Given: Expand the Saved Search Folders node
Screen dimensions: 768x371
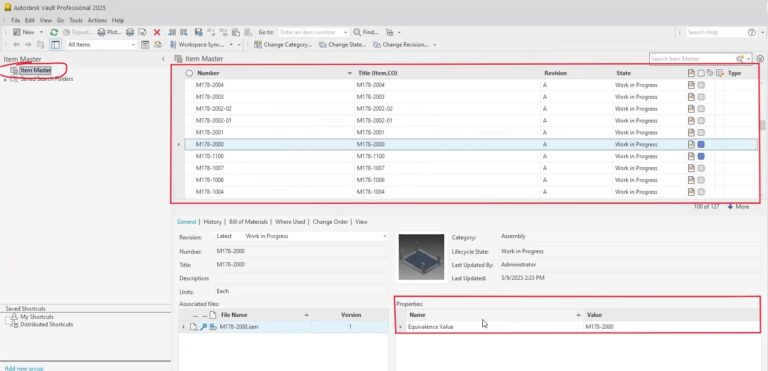Looking at the screenshot, I should pyautogui.click(x=5, y=79).
